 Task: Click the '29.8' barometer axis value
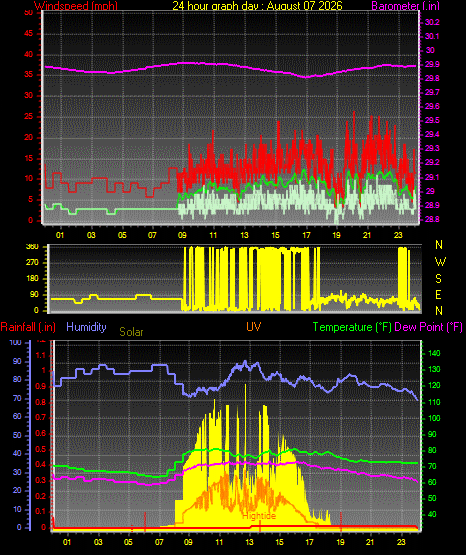(x=432, y=78)
